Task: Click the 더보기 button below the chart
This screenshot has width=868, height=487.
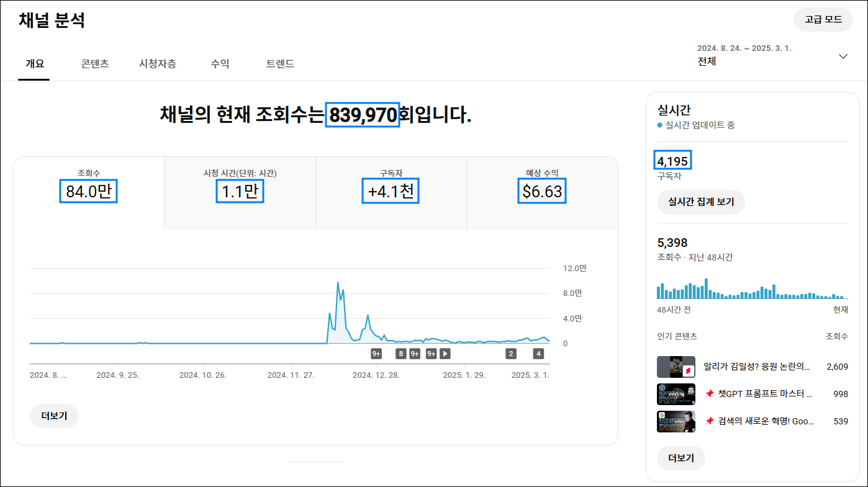Action: [x=53, y=416]
